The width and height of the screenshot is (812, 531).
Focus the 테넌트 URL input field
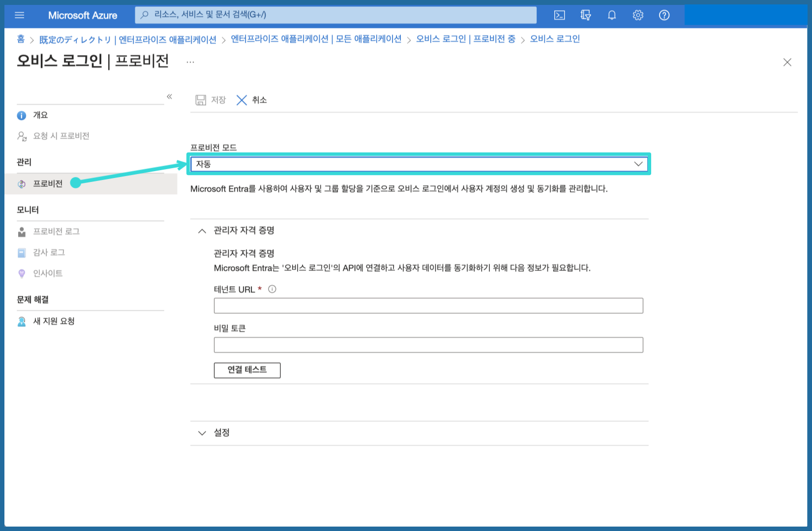pos(428,305)
